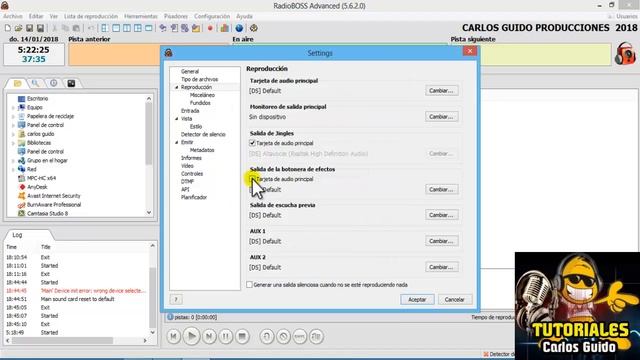Image resolution: width=640 pixels, height=360 pixels.
Task: Click the Log vertical scrollbar up arrow
Action: coord(153,246)
